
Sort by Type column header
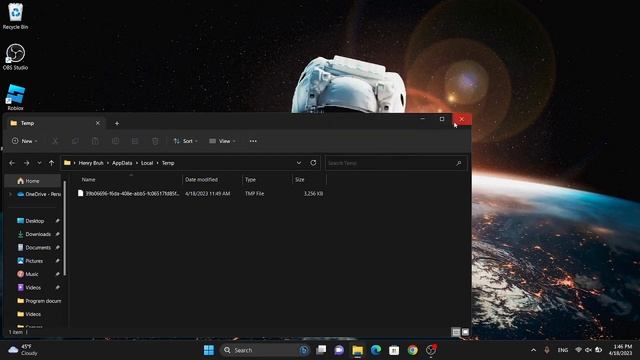point(250,180)
